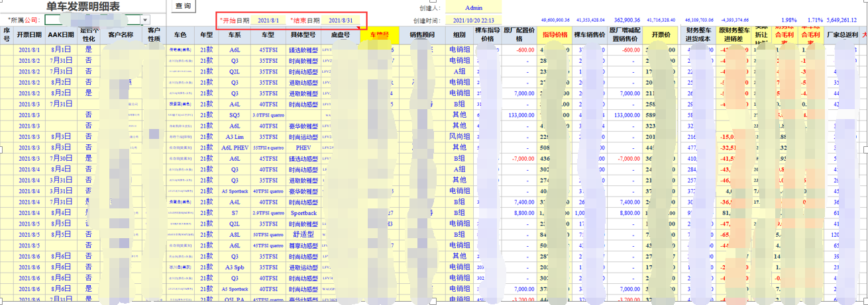Select the 50TFSI quattro cell
This screenshot has width=868, height=305.
pos(268,235)
